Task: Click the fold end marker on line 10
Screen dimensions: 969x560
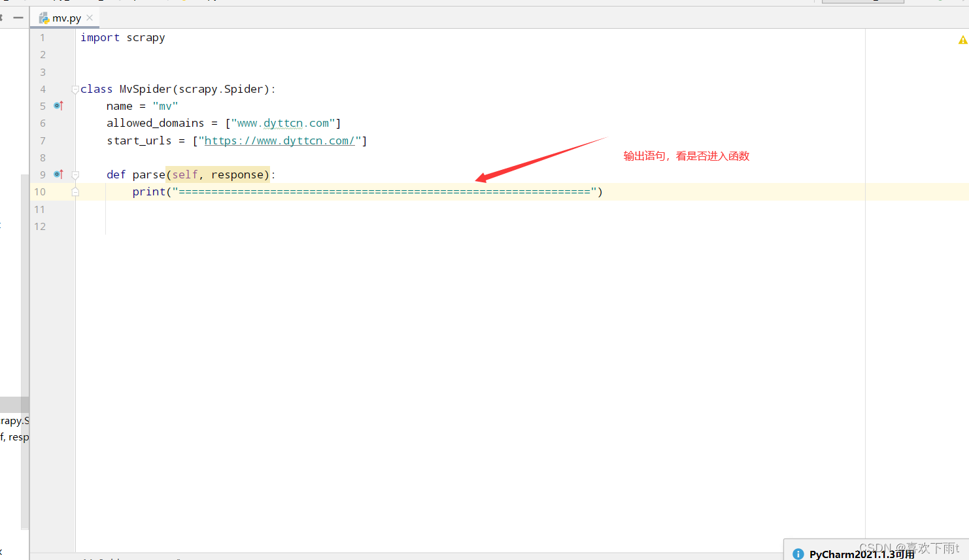Action: [x=75, y=192]
